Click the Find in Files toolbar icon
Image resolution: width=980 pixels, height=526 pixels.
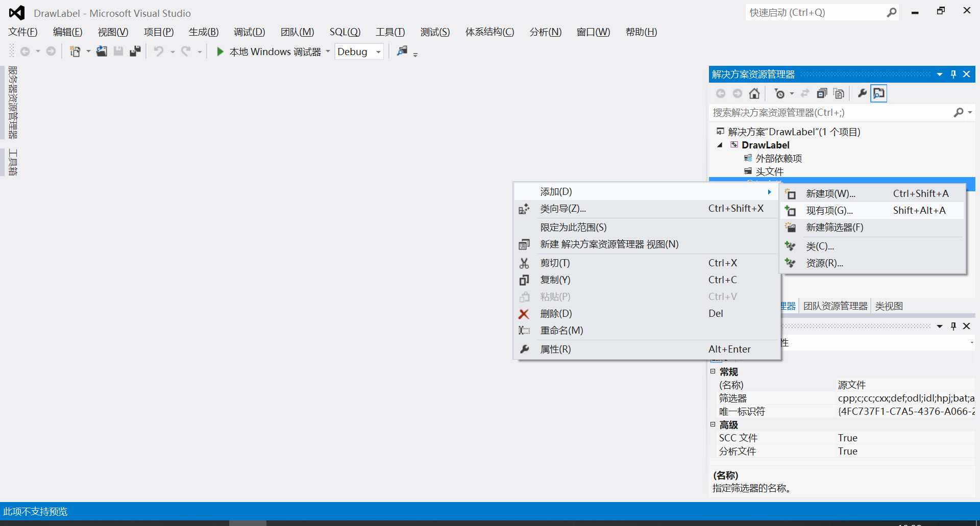(x=403, y=51)
